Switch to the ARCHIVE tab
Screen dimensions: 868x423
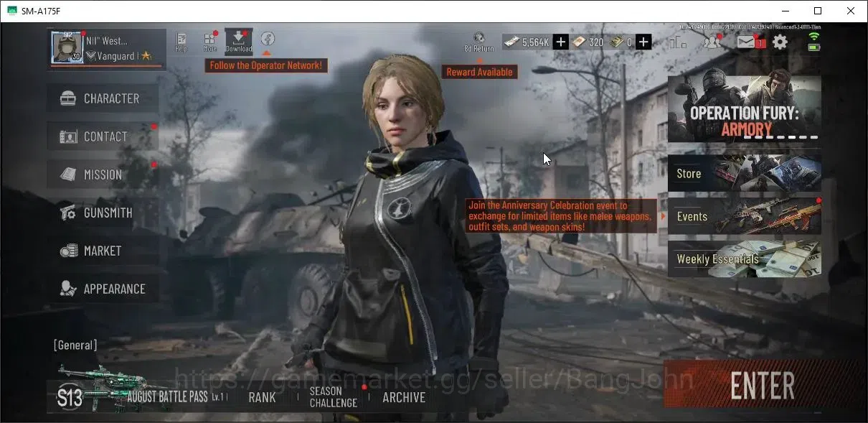404,397
